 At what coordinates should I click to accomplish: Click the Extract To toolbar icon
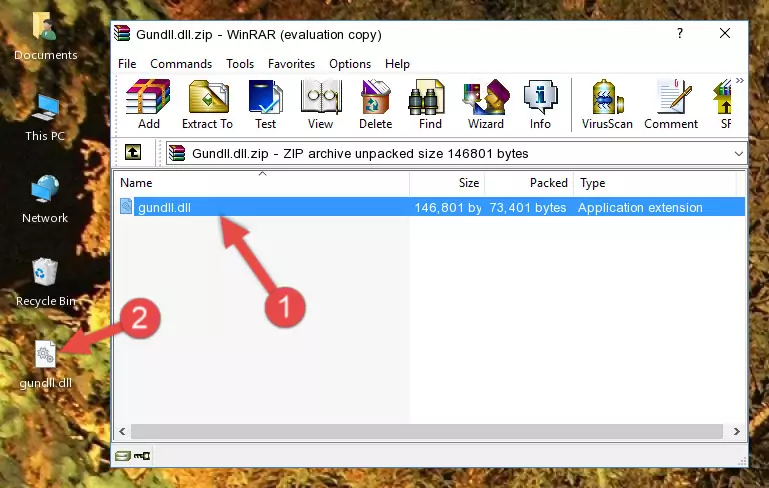tap(207, 104)
